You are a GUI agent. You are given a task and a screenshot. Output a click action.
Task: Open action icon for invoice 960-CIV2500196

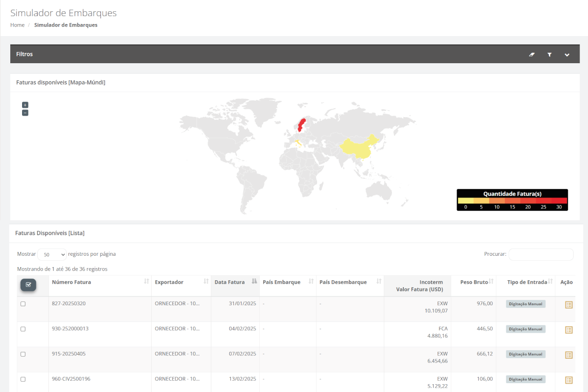coord(568,380)
